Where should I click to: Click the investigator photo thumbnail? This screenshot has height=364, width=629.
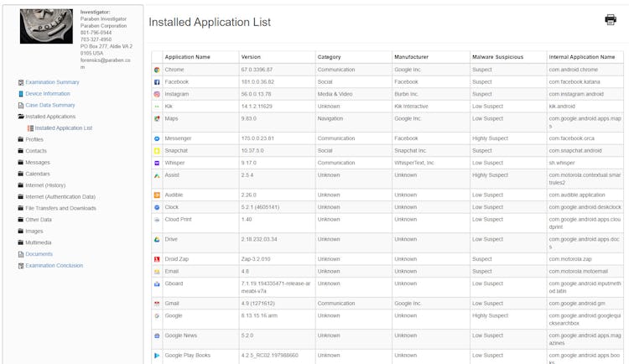46,26
